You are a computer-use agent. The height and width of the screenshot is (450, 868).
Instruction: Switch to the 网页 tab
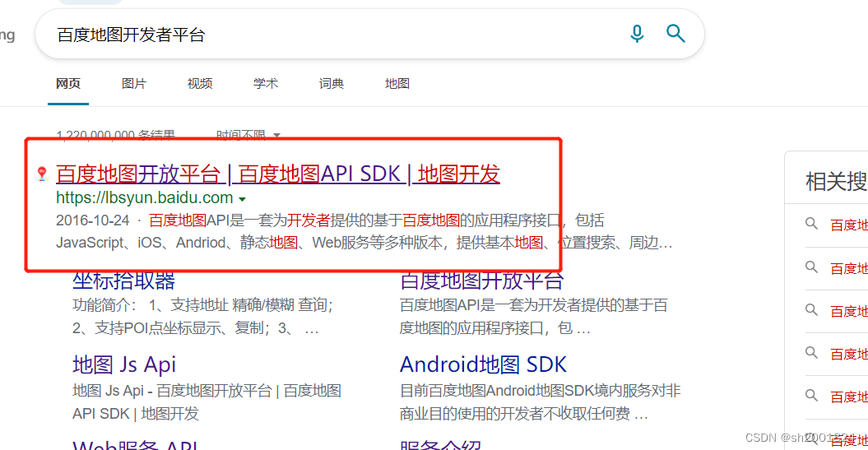point(68,84)
